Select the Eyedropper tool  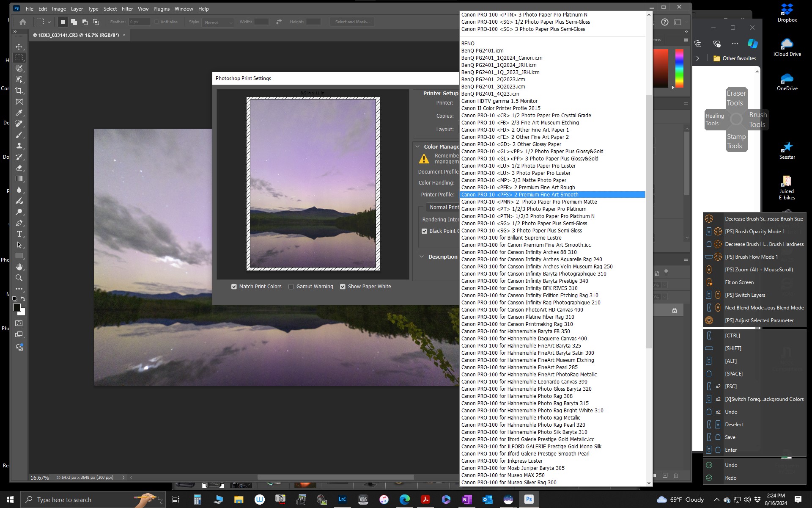pyautogui.click(x=19, y=113)
